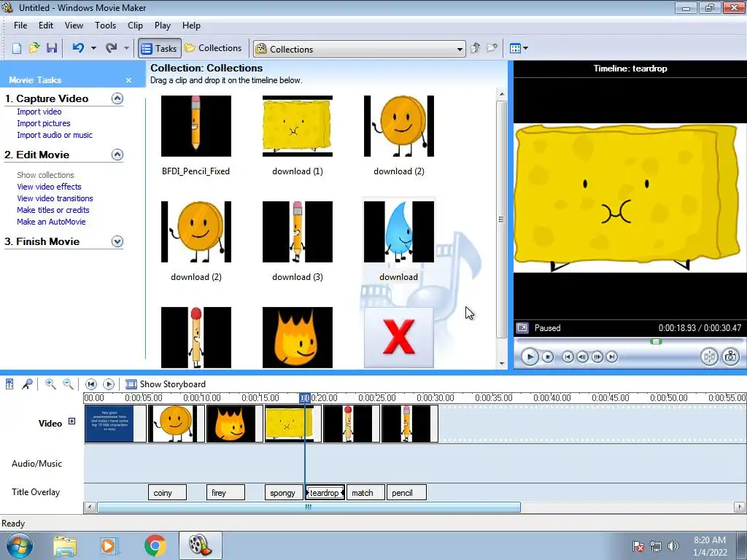Close the Movie Tasks pane
This screenshot has height=560, width=747.
128,80
